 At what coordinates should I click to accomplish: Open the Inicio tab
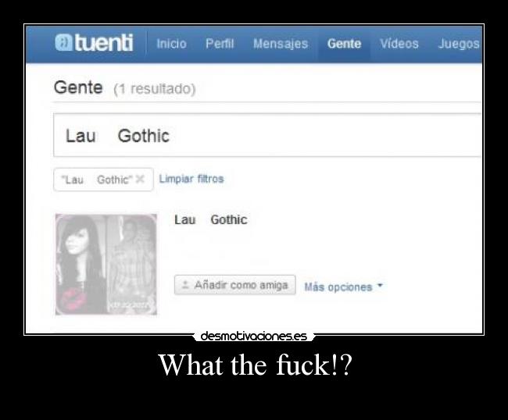(171, 44)
